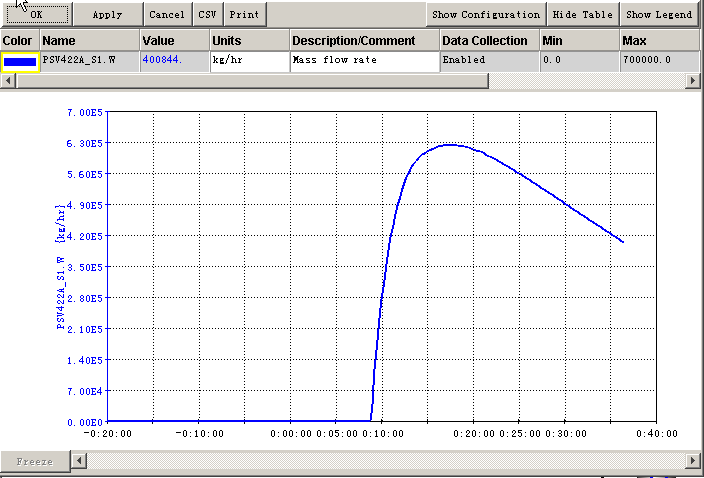The image size is (704, 478).
Task: Open Show Configuration
Action: pyautogui.click(x=486, y=15)
